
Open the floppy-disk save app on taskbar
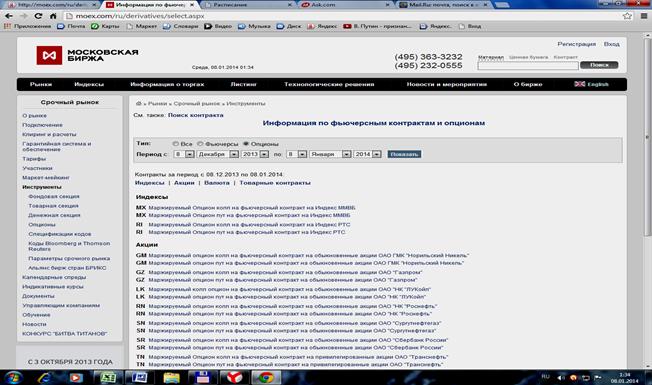tap(202, 378)
